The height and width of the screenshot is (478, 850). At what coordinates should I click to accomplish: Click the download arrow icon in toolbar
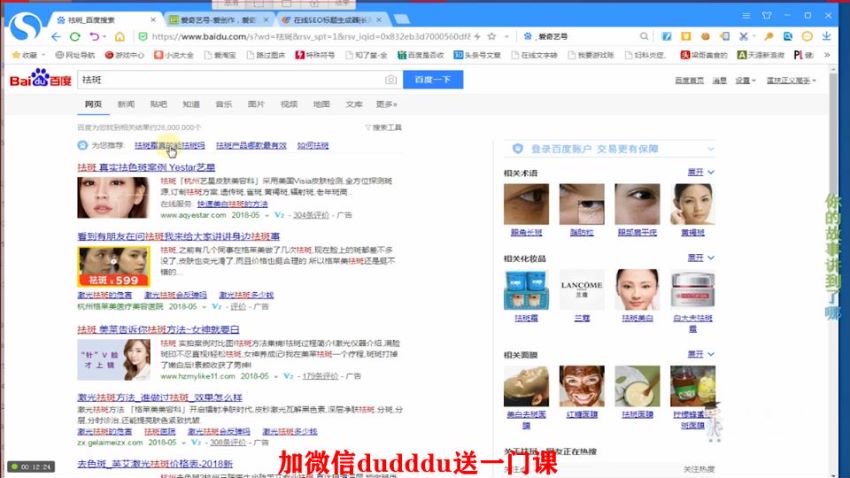826,36
